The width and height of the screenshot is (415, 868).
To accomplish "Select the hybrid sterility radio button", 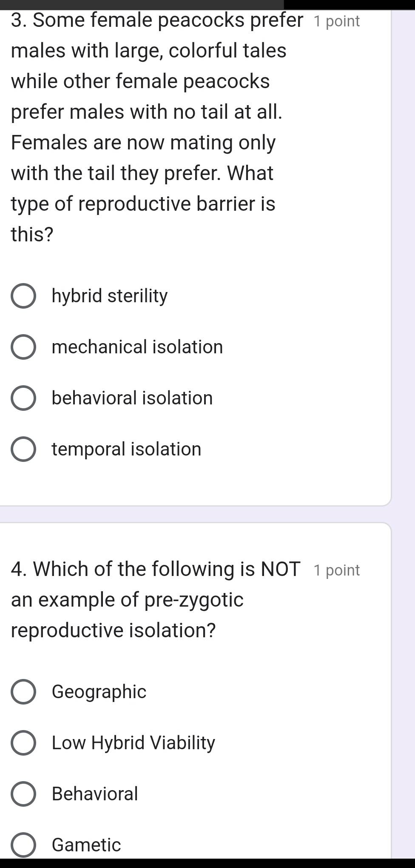I will pos(23,296).
